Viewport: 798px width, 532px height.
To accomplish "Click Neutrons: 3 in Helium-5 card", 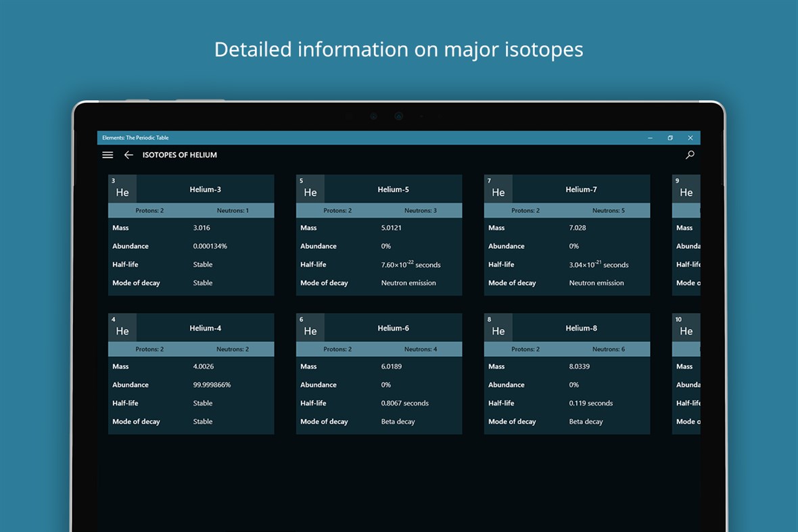I will coord(421,210).
